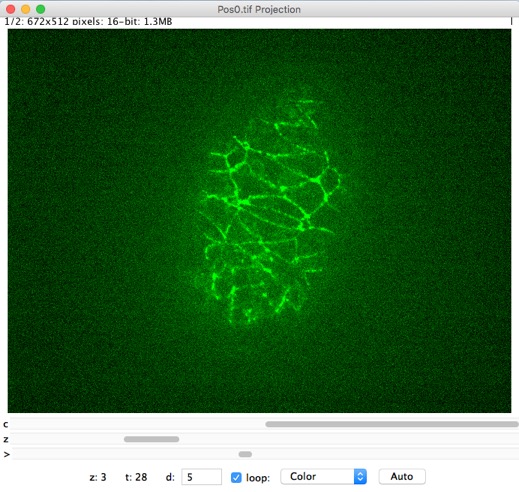
Task: Click the z slider thumb
Action: [151, 439]
